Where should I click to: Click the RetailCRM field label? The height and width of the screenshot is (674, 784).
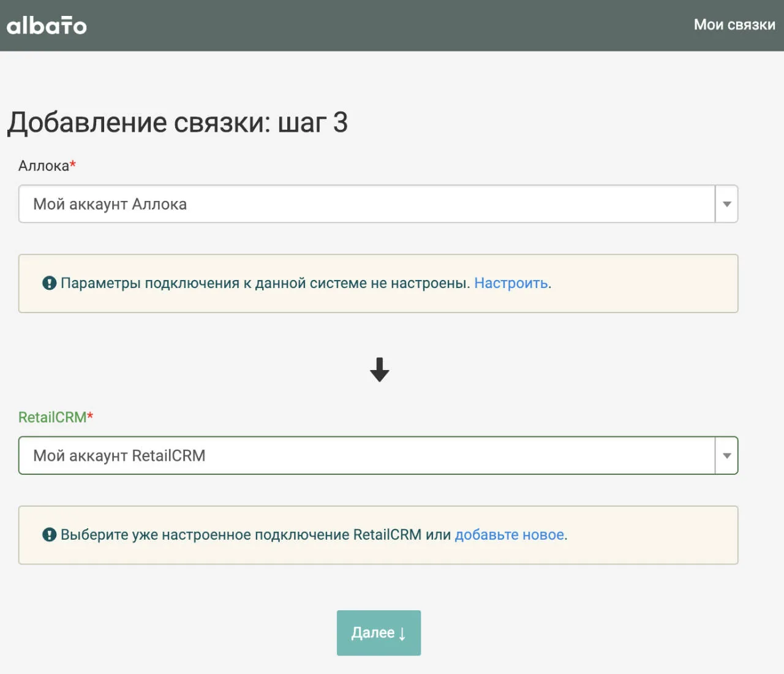point(56,417)
